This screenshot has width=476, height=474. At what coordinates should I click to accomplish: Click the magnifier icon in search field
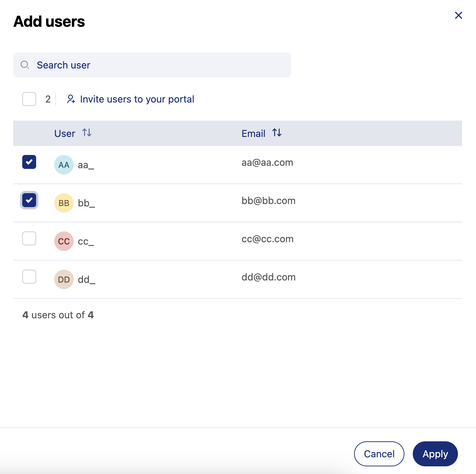coord(25,65)
